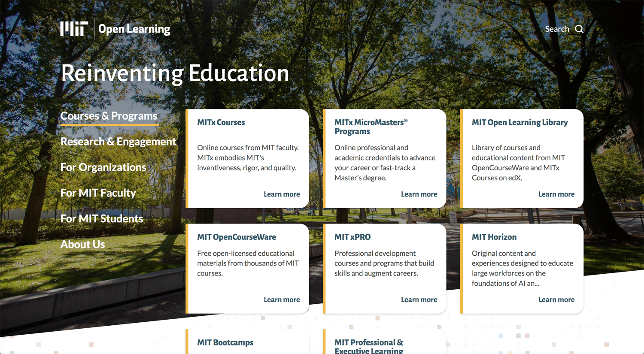
Task: Open For MIT Faculty section
Action: click(x=98, y=193)
